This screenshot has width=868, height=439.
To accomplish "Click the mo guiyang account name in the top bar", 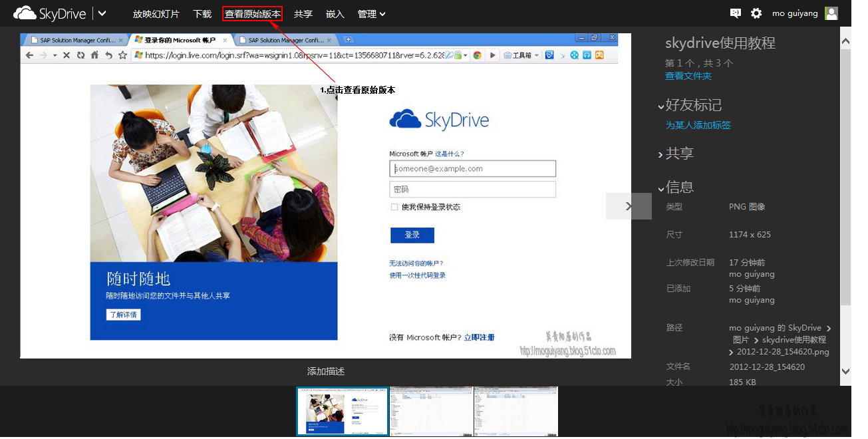I will click(795, 13).
